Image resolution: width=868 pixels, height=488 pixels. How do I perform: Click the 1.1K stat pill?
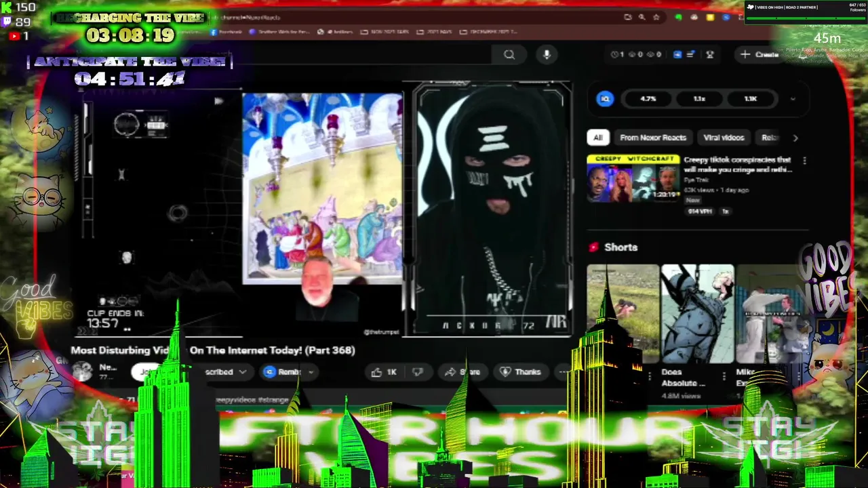pyautogui.click(x=750, y=99)
